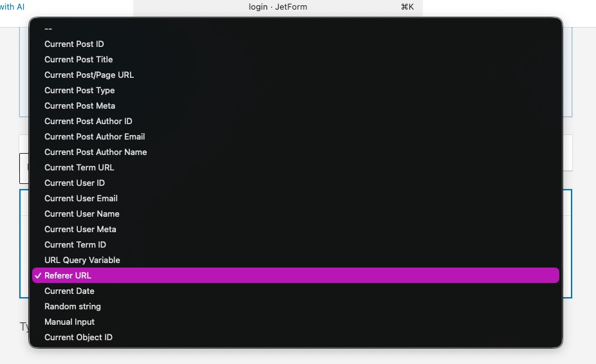
Task: Select the blank '--' option
Action: coord(48,28)
